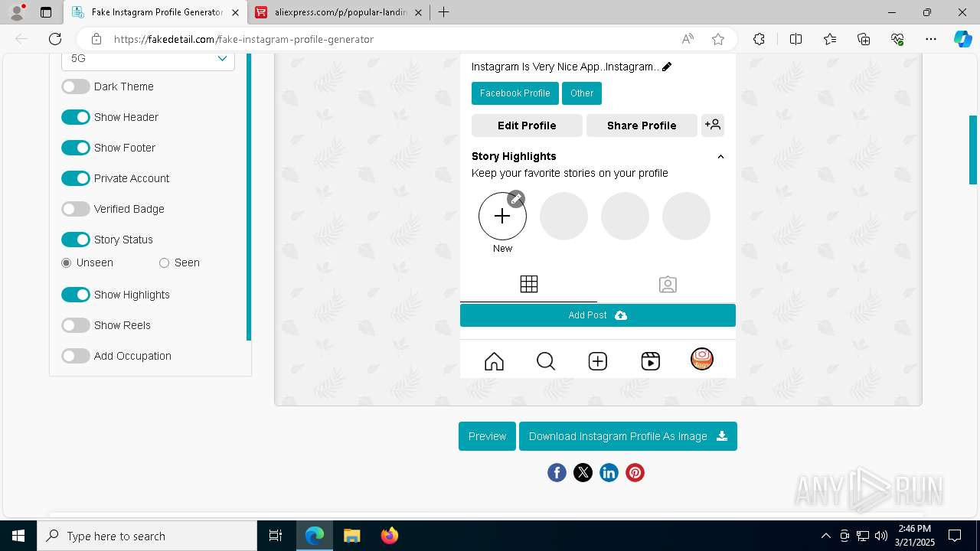Turn off Story Status toggle
The height and width of the screenshot is (551, 980).
pos(76,240)
